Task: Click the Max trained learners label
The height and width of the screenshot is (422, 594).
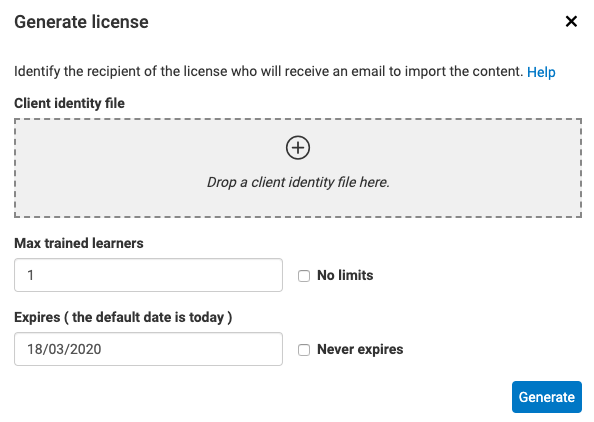Action: [79, 243]
